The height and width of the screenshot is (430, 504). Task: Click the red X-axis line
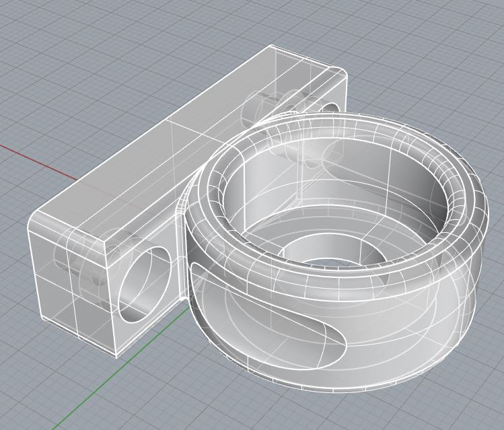pos(38,162)
